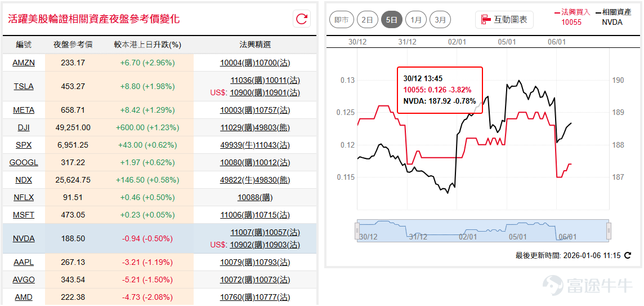Click the 02/01 date label on chart axis
Image resolution: width=644 pixels, height=306 pixels.
[457, 42]
